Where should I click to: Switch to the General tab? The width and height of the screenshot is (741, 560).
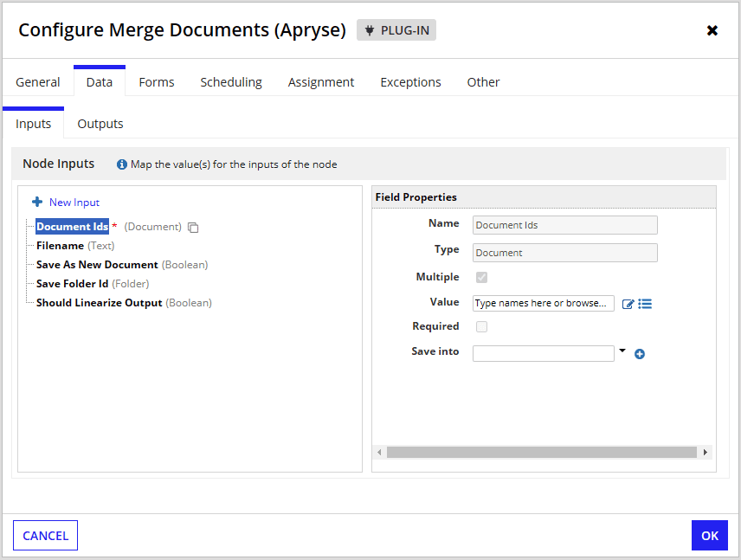38,82
